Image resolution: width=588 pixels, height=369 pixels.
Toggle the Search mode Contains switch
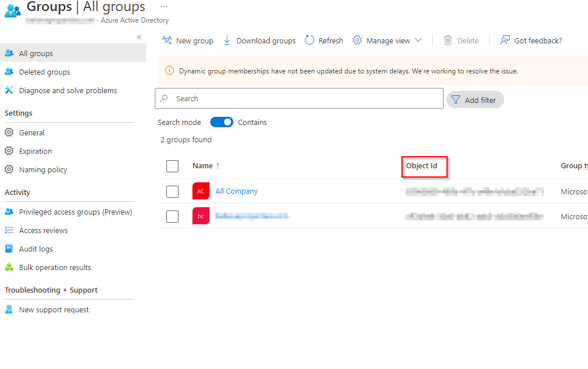point(221,123)
